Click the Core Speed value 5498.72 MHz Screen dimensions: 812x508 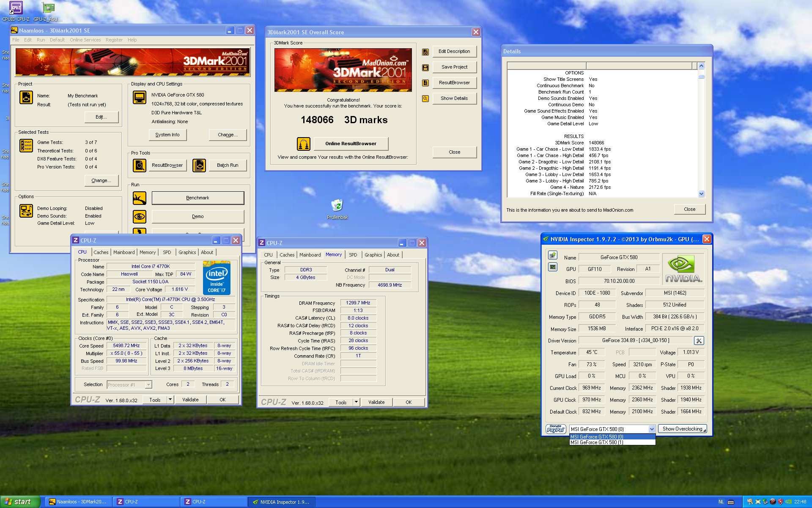tap(126, 346)
